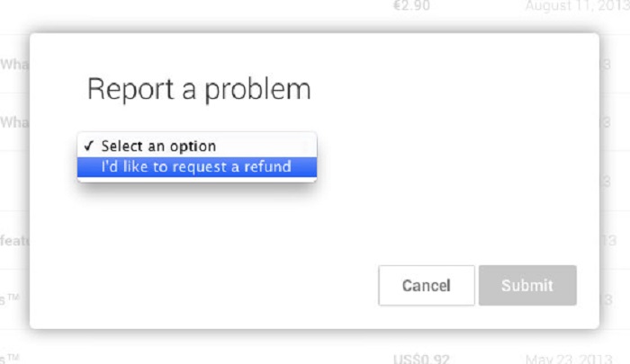The image size is (630, 364).
Task: Click the truncated date beside first Wha row
Action: click(606, 64)
